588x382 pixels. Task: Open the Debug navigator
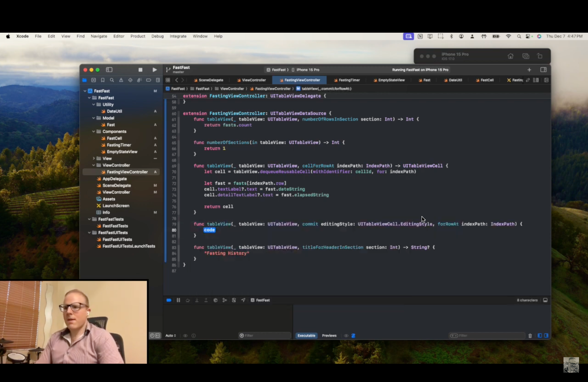click(139, 80)
